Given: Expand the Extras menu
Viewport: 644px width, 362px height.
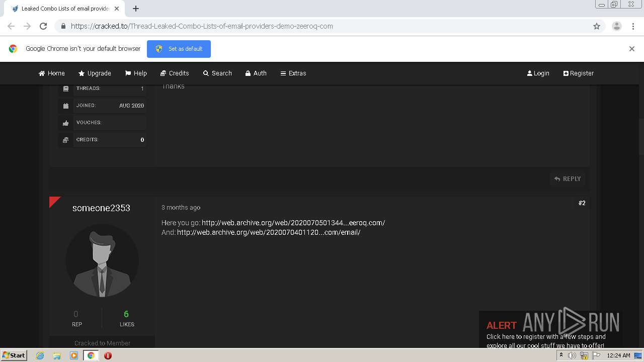Looking at the screenshot, I should (x=293, y=73).
